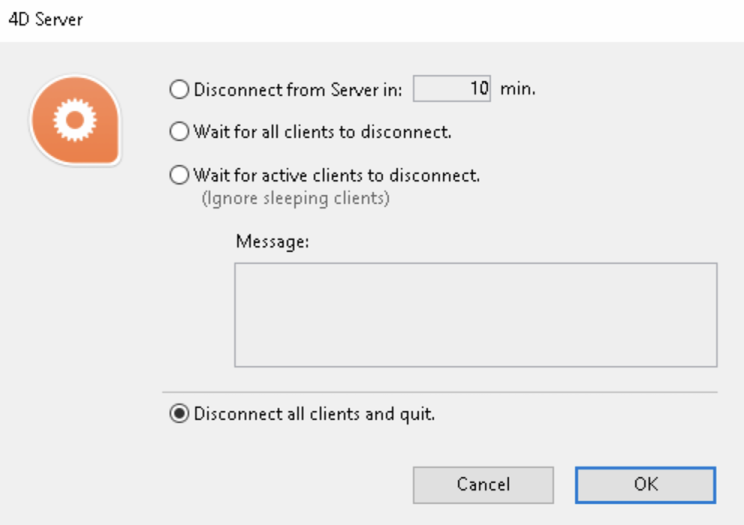Click the white gear inside the 4D logo
This screenshot has width=744, height=525.
pos(75,120)
